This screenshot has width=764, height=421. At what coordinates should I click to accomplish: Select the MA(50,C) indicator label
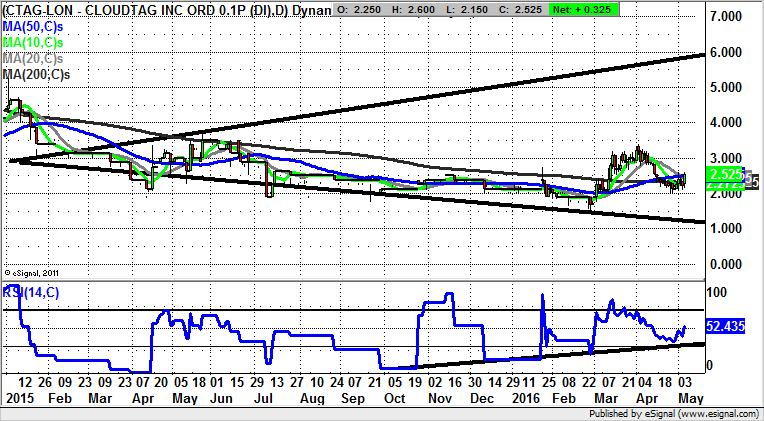pos(34,26)
